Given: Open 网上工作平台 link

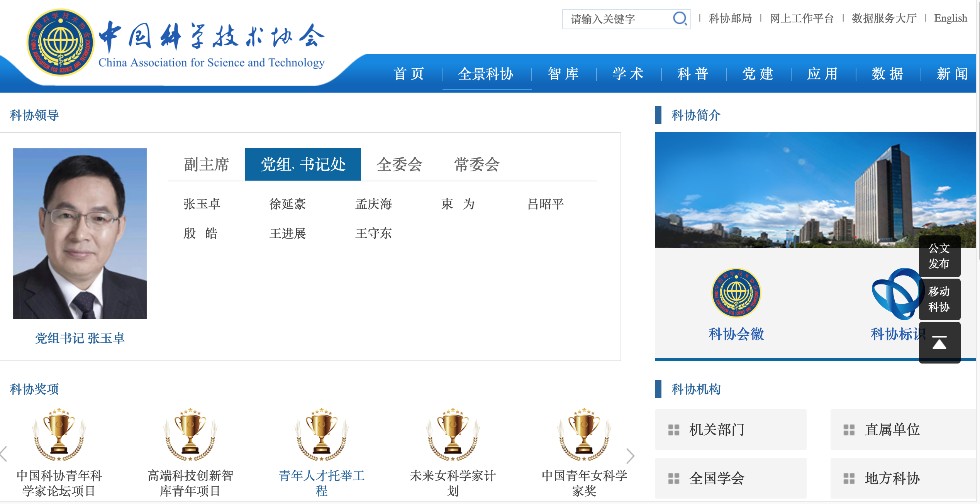Looking at the screenshot, I should pyautogui.click(x=802, y=19).
